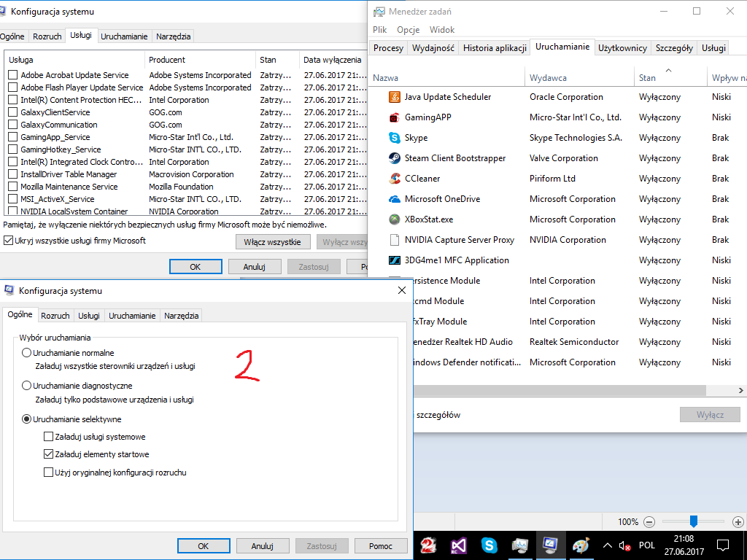
Task: Show hidden system tray icons chevron
Action: click(x=608, y=545)
